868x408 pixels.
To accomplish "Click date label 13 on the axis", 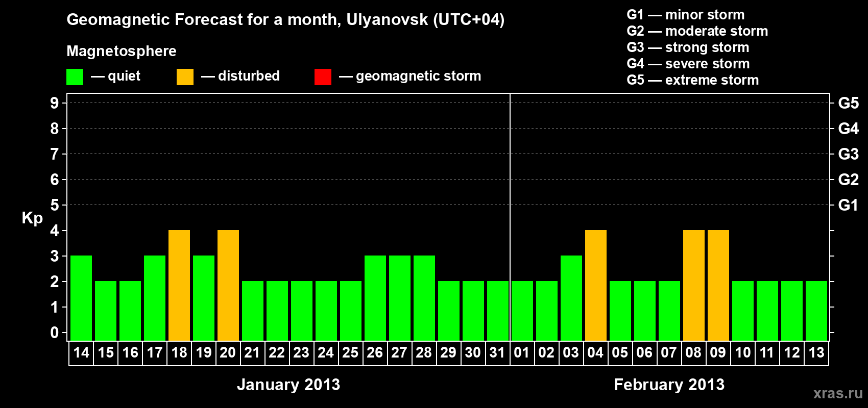I will click(x=816, y=352).
